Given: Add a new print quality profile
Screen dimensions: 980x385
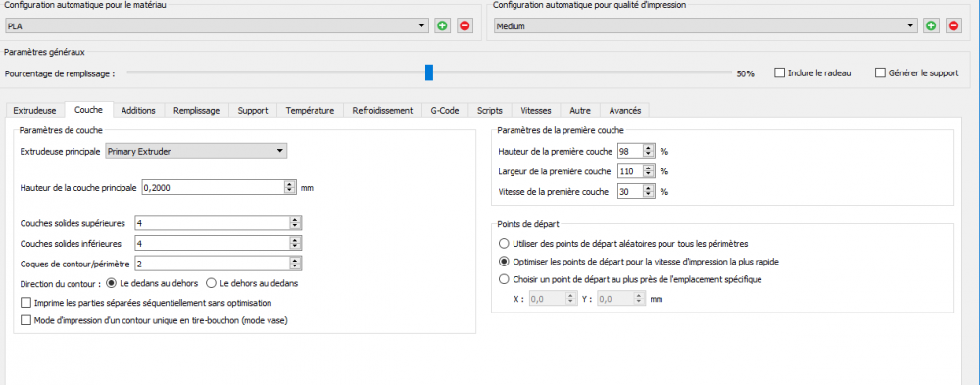Looking at the screenshot, I should point(931,25).
